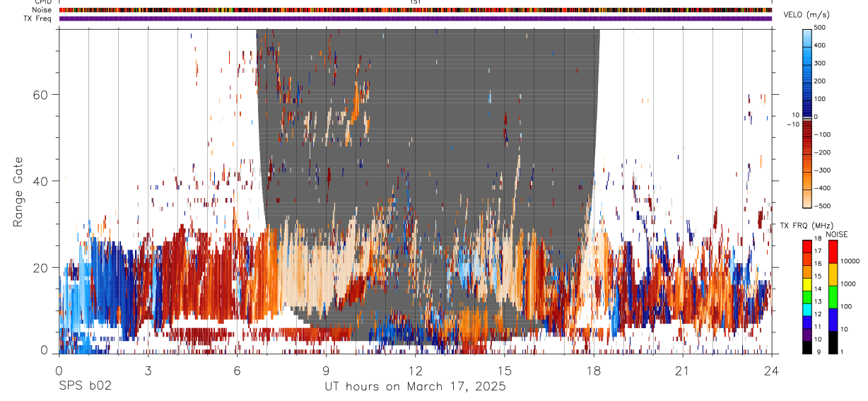Click the 18 label on TX FRQ legend

point(818,239)
